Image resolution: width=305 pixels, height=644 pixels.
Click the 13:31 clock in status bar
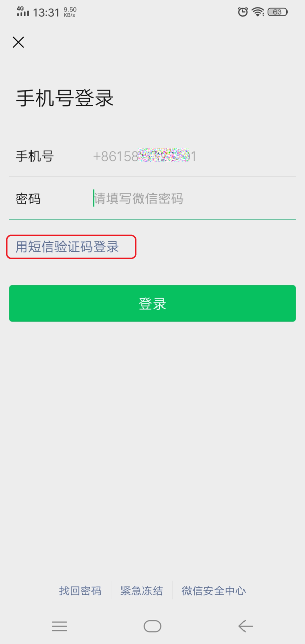point(46,13)
